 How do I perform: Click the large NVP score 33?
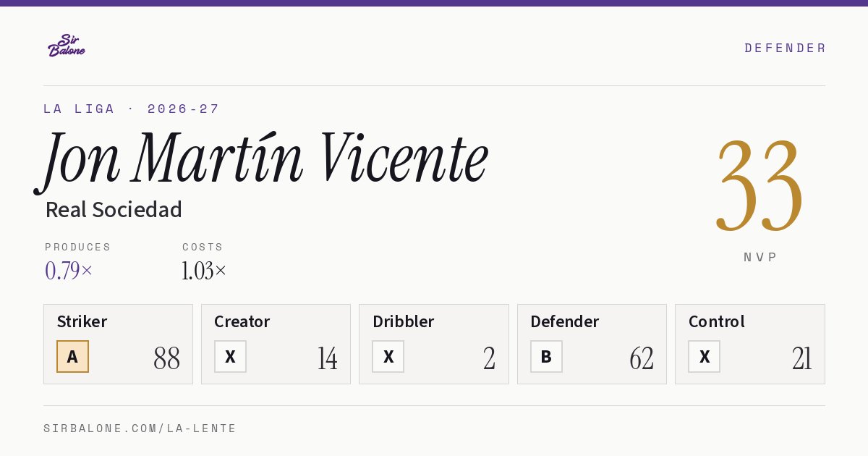(x=759, y=185)
